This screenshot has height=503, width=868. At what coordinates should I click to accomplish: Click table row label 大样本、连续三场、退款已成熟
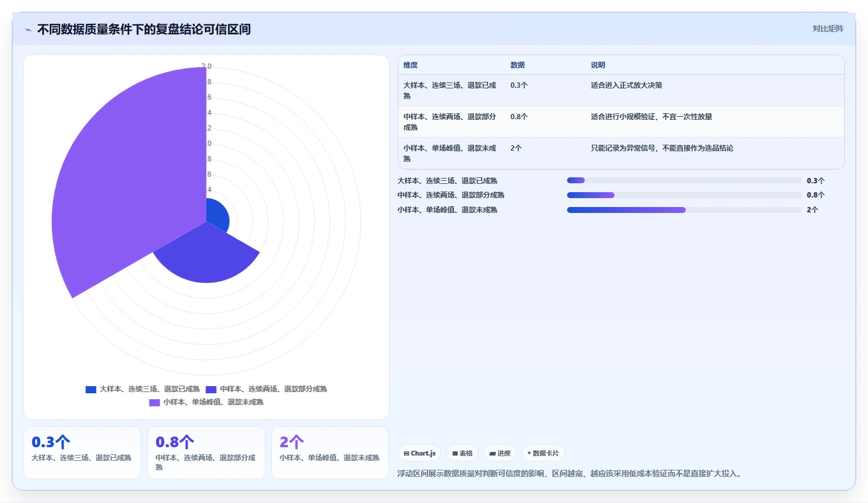(x=450, y=90)
